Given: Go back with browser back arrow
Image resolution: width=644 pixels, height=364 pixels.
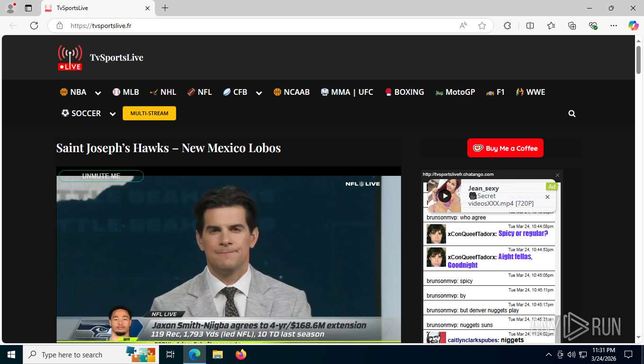Looking at the screenshot, I should [x=13, y=26].
